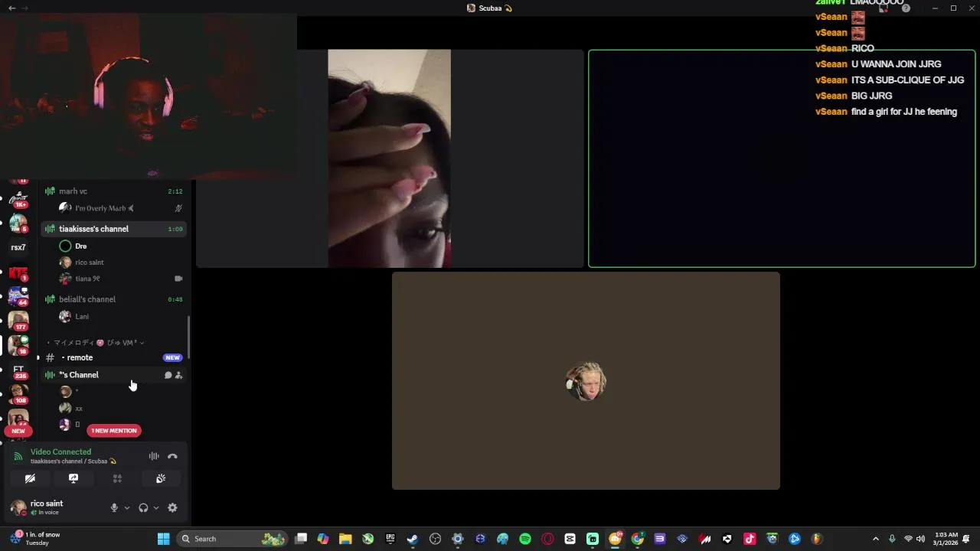Expand microphone input options arrow
The height and width of the screenshot is (551, 980).
click(x=126, y=507)
